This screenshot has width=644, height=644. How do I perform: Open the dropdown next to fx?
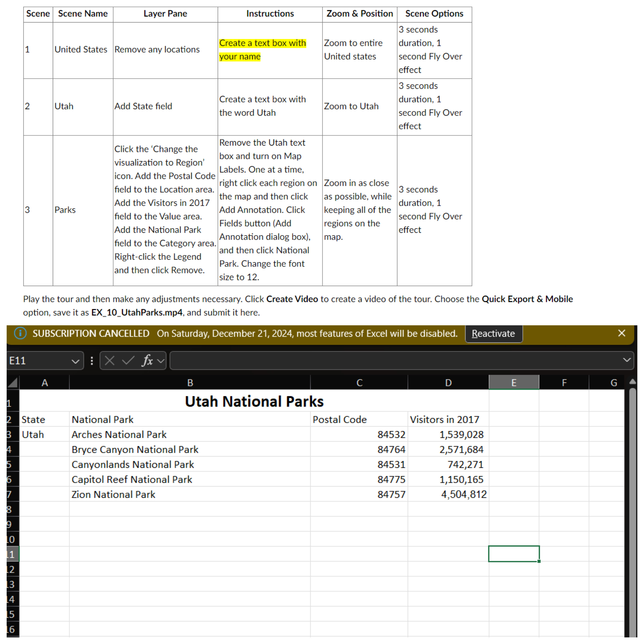[x=161, y=361]
